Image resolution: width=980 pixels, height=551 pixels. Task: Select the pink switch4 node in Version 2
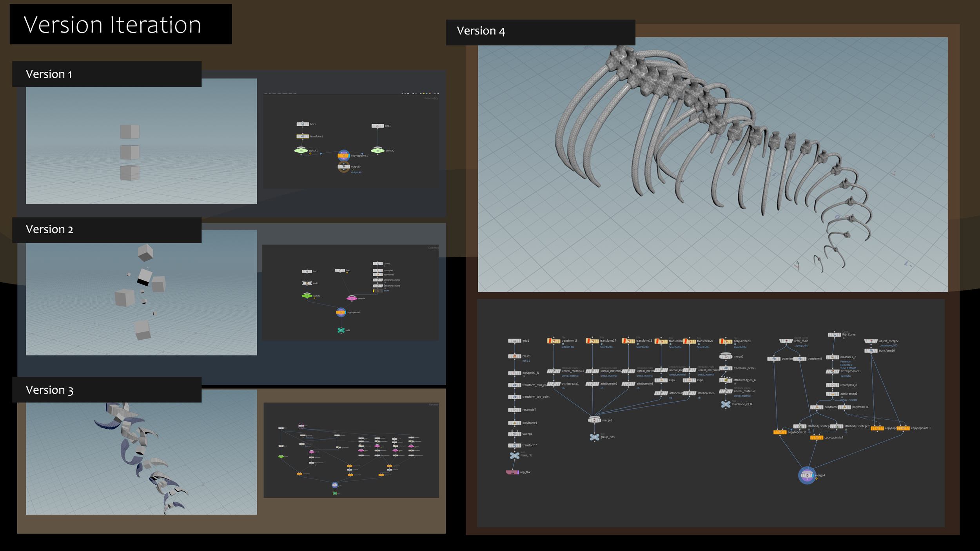(352, 298)
